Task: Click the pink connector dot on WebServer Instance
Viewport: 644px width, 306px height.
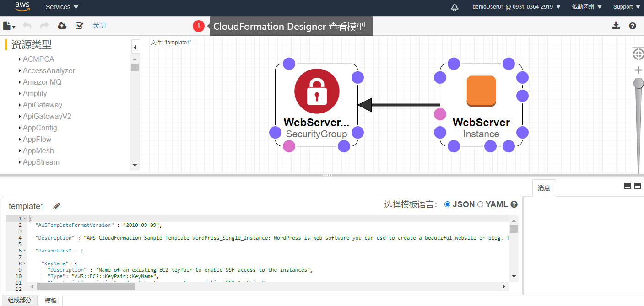Action: tap(440, 114)
